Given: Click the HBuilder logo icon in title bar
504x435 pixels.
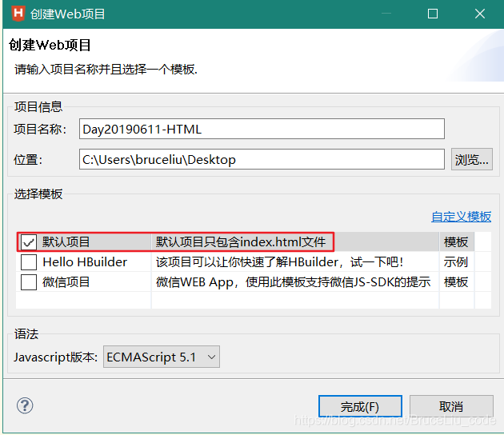Looking at the screenshot, I should pyautogui.click(x=18, y=14).
